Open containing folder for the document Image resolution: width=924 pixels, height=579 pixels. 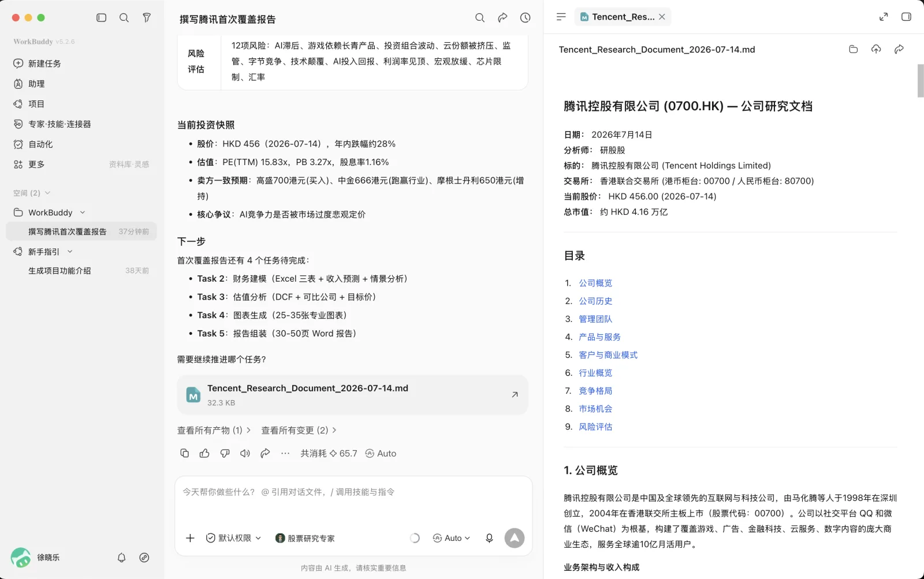(x=854, y=49)
